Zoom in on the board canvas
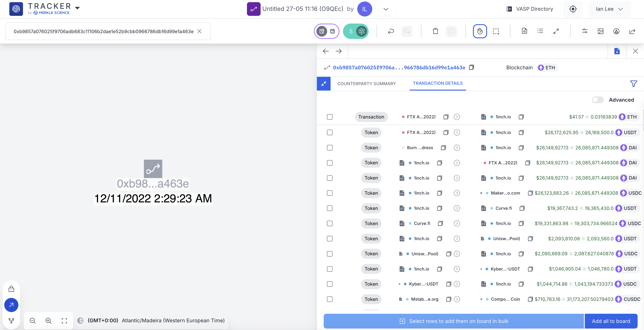644x330 pixels. (x=48, y=321)
